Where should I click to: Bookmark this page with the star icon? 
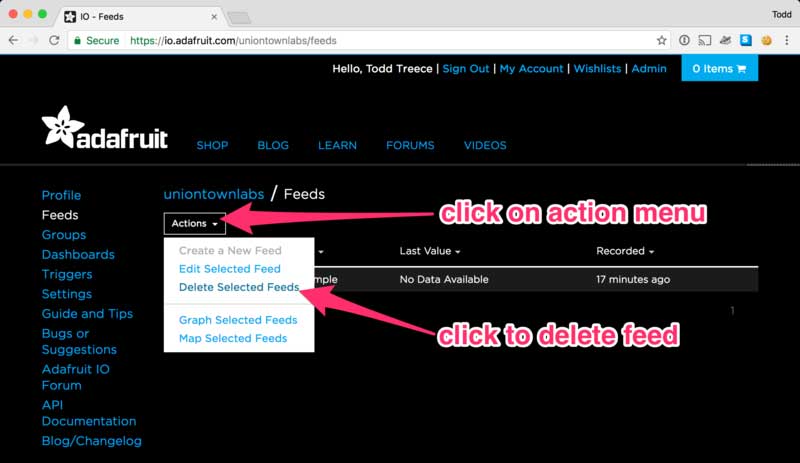[661, 41]
